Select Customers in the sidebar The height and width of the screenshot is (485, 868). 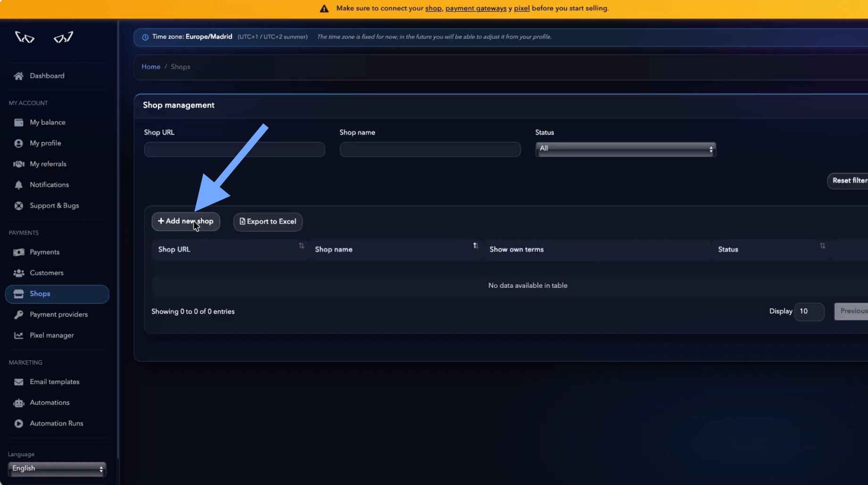coord(46,273)
